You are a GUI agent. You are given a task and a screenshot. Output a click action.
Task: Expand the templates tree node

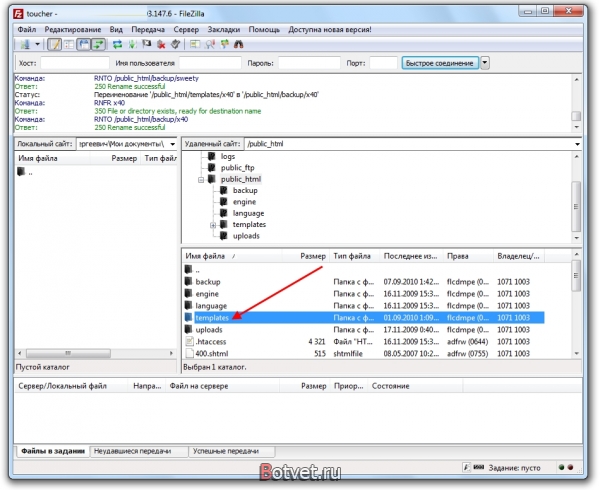click(x=213, y=225)
